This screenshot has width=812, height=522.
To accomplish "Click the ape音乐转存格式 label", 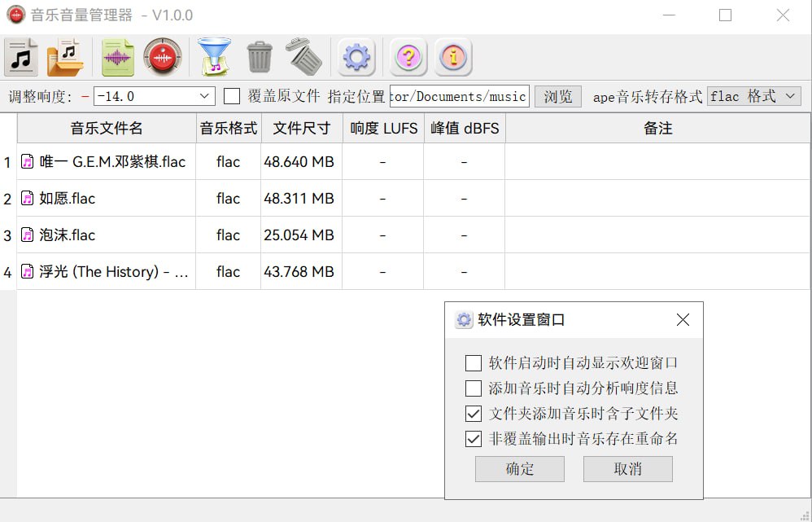I will (648, 96).
